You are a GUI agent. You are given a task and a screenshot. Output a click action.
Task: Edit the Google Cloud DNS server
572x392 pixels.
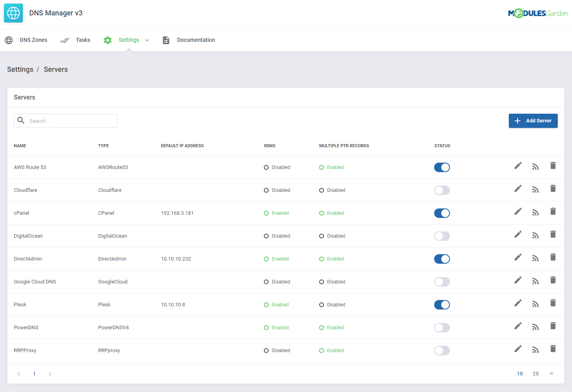pyautogui.click(x=518, y=280)
